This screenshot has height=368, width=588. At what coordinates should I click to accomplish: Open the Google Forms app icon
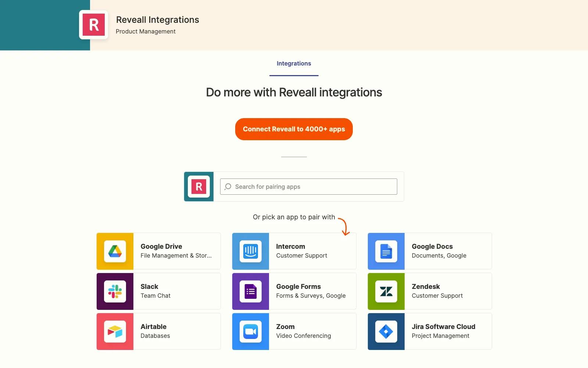(x=251, y=291)
